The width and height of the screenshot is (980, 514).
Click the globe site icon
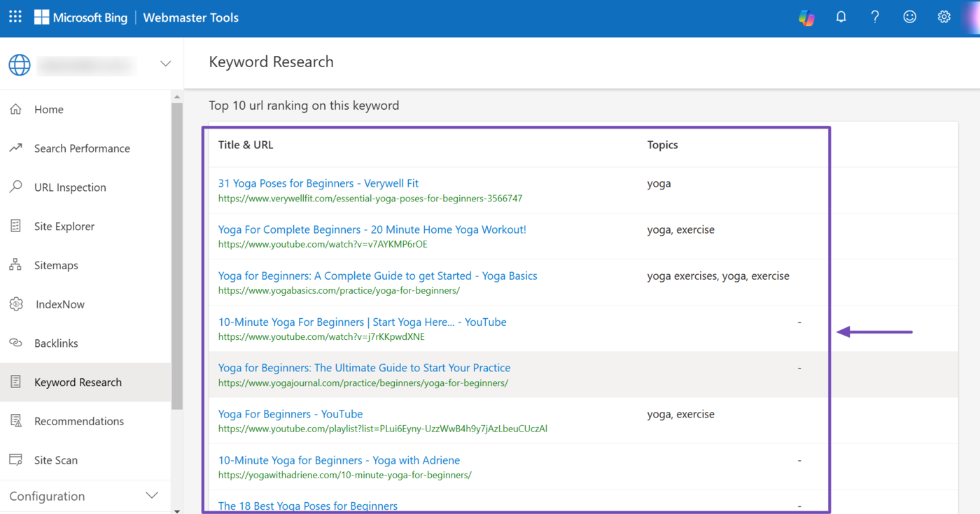[x=20, y=64]
